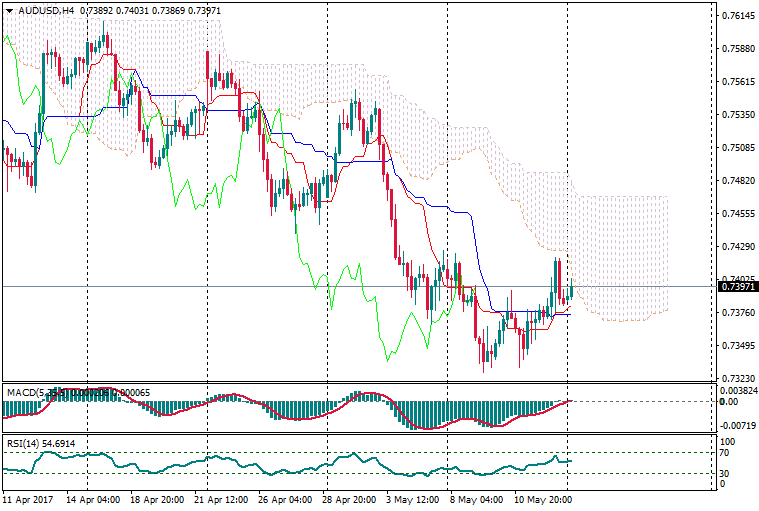Click the 0.75350 price axis label
The width and height of the screenshot is (759, 511).
click(x=737, y=115)
